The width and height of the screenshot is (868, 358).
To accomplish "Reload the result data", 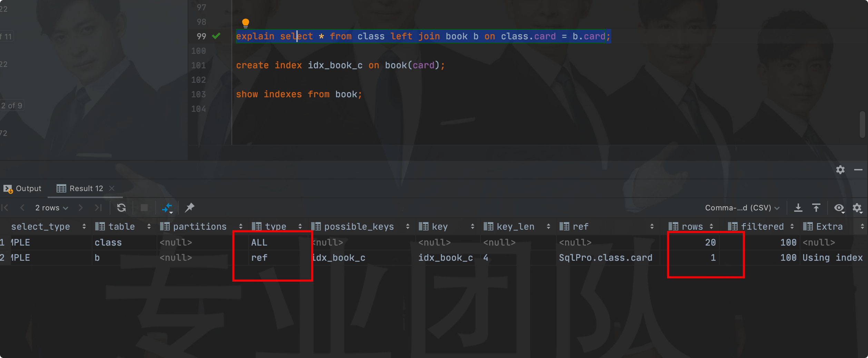I will (x=121, y=208).
